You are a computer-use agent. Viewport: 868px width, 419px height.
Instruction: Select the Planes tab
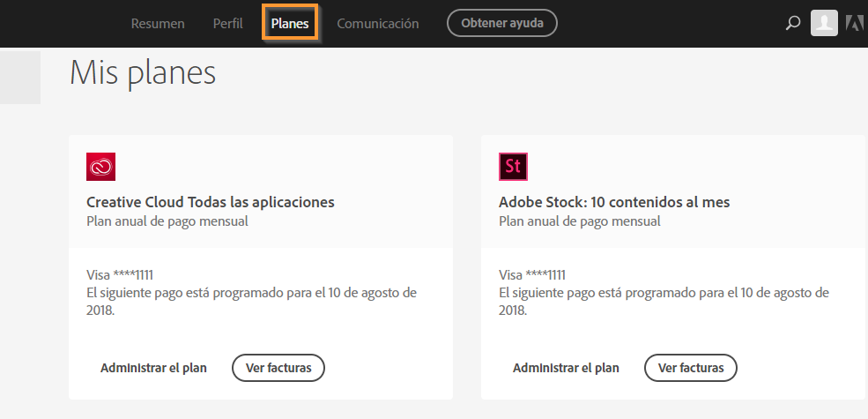click(290, 24)
